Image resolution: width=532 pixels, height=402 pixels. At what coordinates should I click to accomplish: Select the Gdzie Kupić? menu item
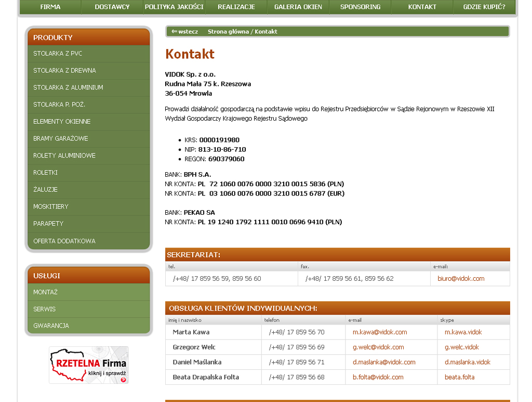coord(484,7)
